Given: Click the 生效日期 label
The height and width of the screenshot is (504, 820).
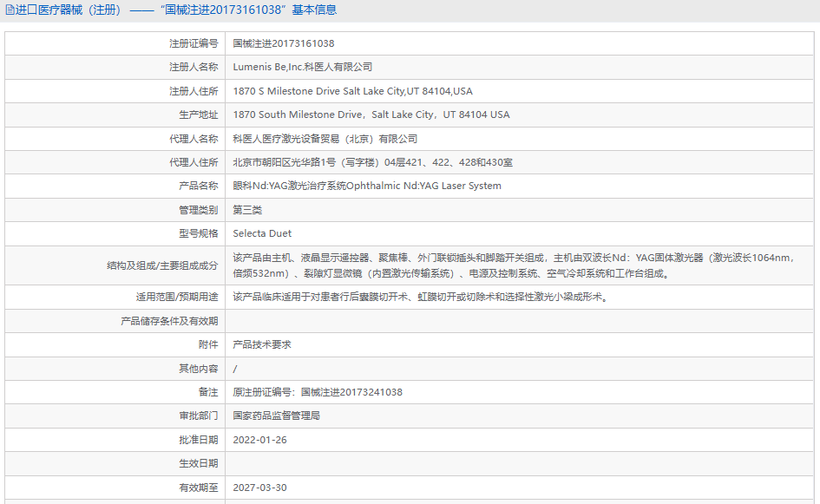Looking at the screenshot, I should 198,463.
